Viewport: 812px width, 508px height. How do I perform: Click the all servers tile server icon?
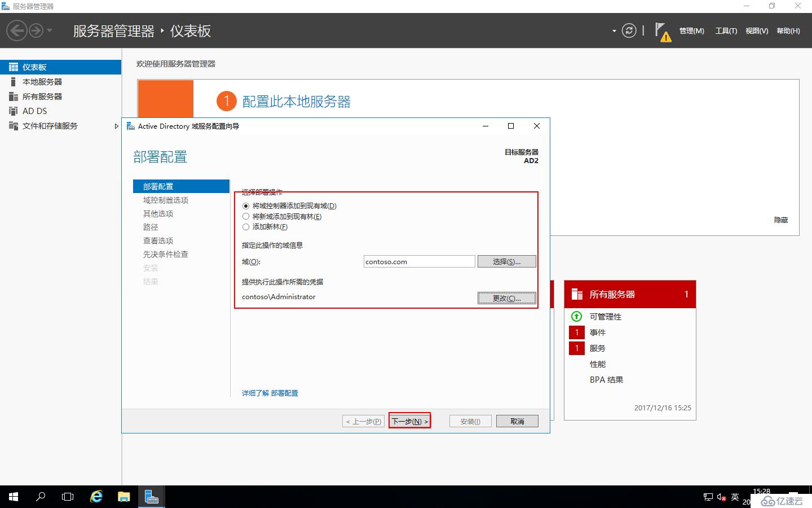tap(577, 294)
